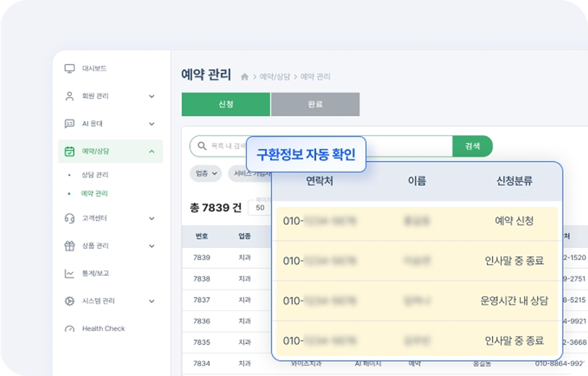Collapse the 예약/상담 menu chevron
The image size is (588, 376).
pos(152,152)
